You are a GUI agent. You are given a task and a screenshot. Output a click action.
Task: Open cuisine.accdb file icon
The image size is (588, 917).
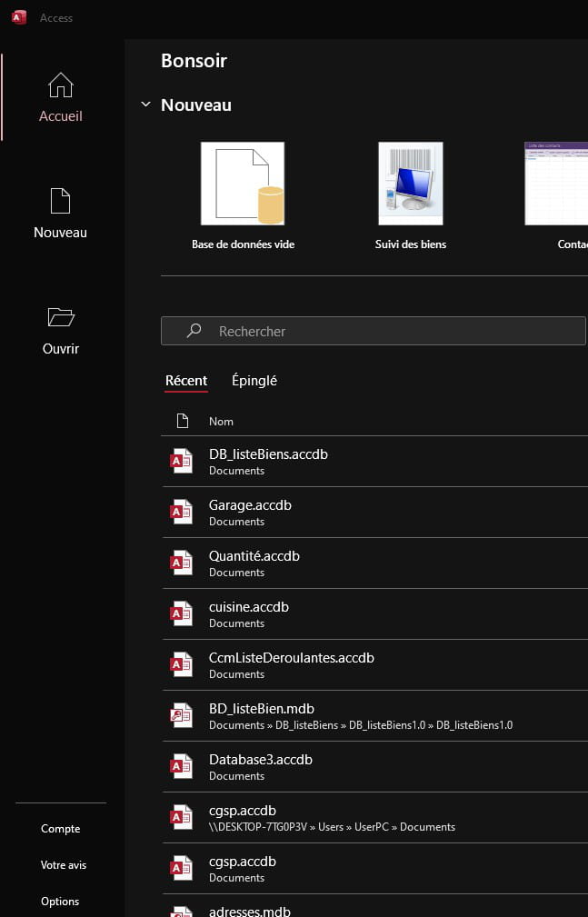click(182, 614)
